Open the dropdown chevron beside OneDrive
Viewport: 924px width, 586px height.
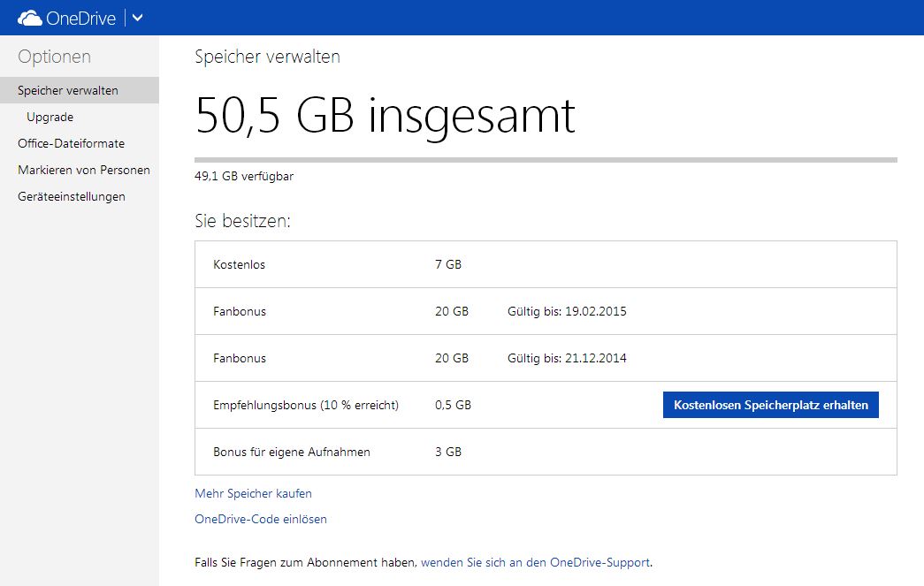tap(138, 18)
